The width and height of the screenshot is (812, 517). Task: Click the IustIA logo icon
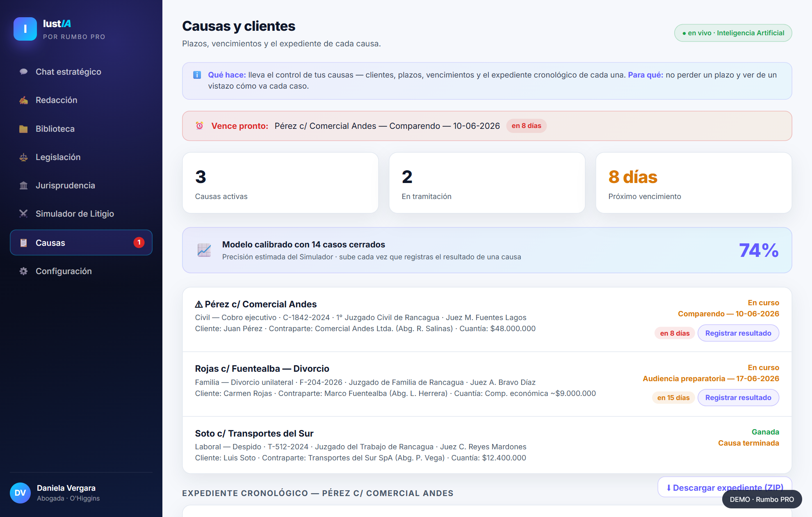[25, 29]
